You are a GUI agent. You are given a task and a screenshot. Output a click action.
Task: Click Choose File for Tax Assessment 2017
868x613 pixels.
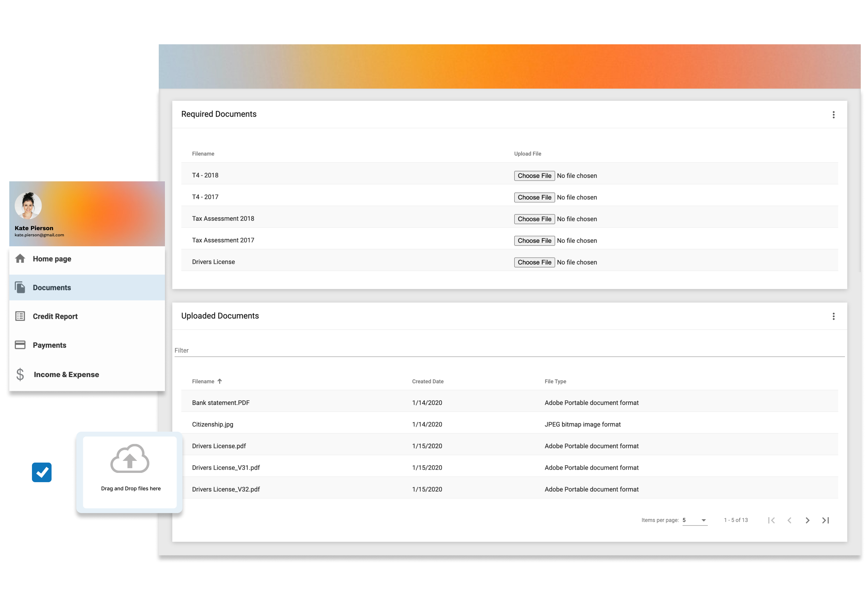pyautogui.click(x=534, y=241)
